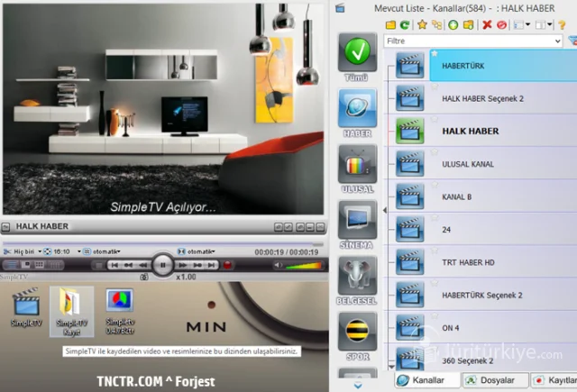Screen dimensions: 577x392
Task: Select the HABERTÜRK channel row
Action: (503, 66)
